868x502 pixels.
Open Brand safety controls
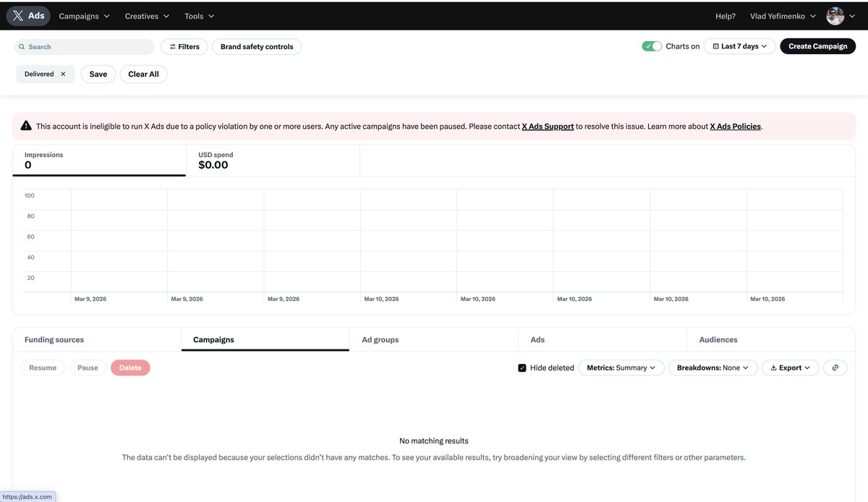tap(257, 46)
